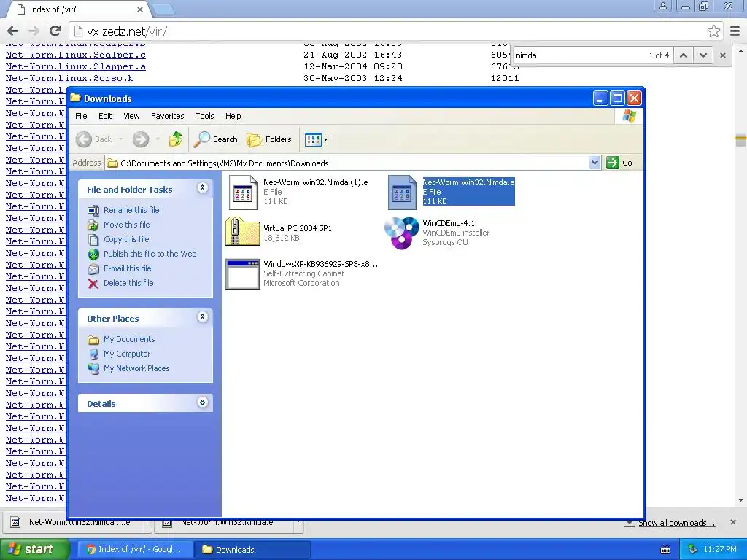
Task: Click the Chrome user profile icon
Action: click(662, 7)
